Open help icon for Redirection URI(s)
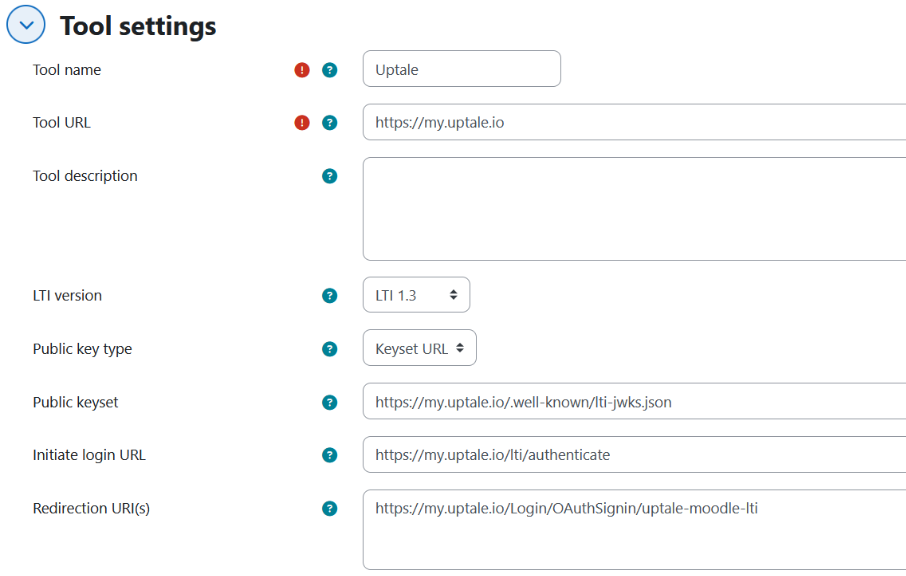906x576 pixels. [329, 508]
